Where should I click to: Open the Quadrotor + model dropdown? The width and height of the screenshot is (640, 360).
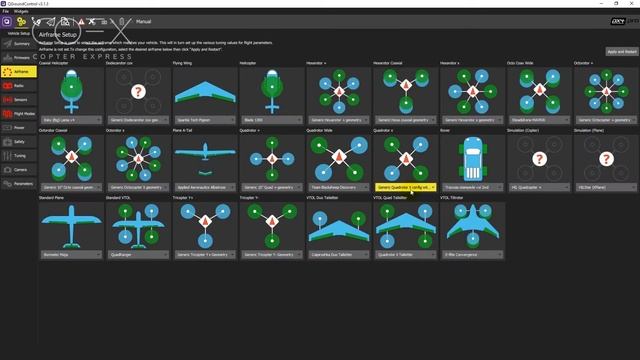[x=272, y=187]
